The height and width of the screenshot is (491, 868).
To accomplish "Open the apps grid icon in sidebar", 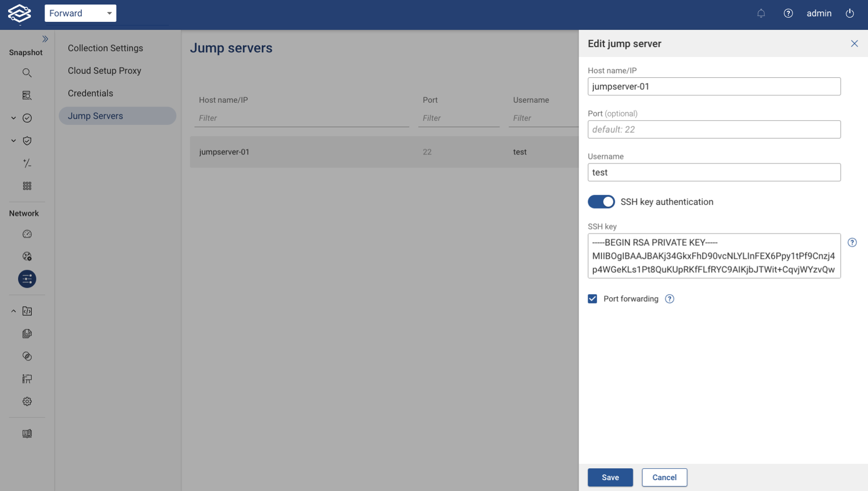I will [x=27, y=186].
